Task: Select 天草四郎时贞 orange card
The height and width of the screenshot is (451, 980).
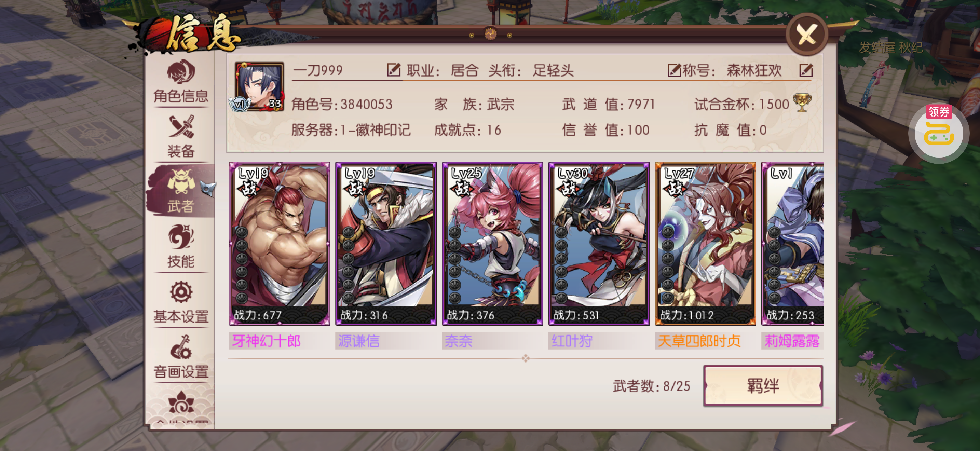Action: tap(705, 244)
